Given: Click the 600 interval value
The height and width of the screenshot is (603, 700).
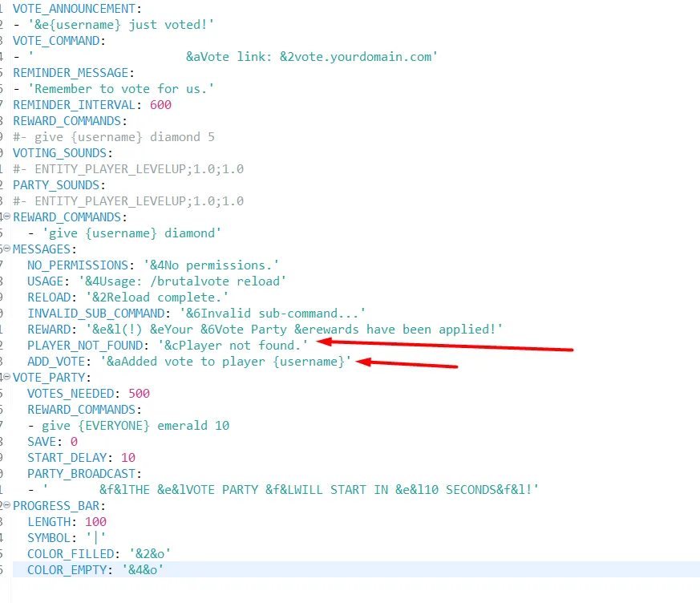Looking at the screenshot, I should pyautogui.click(x=160, y=105).
